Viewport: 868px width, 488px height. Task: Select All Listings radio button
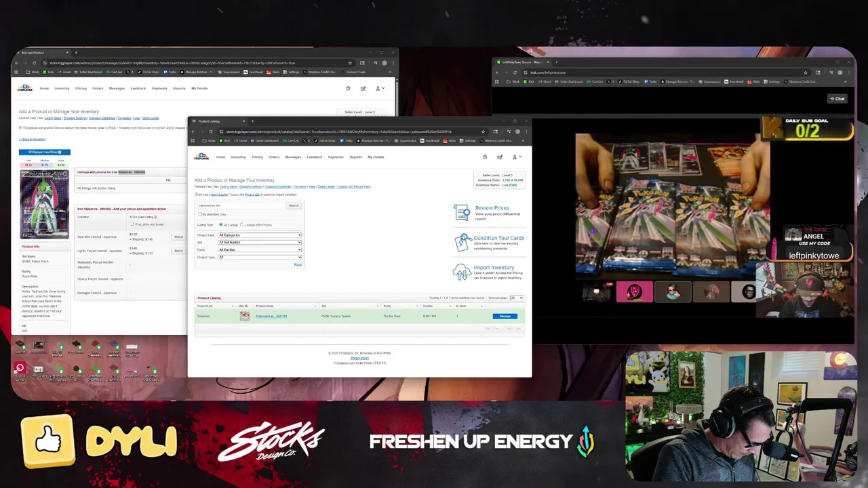point(220,224)
